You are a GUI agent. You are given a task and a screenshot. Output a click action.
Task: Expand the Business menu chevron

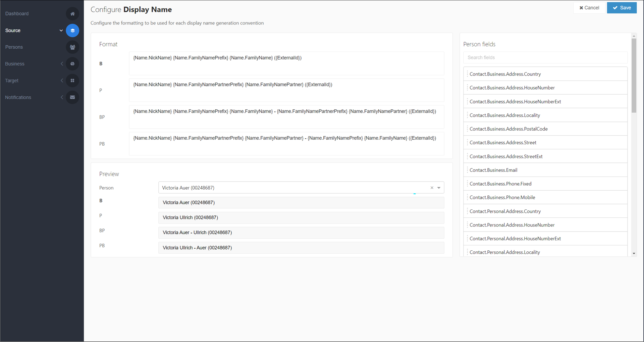(x=62, y=64)
